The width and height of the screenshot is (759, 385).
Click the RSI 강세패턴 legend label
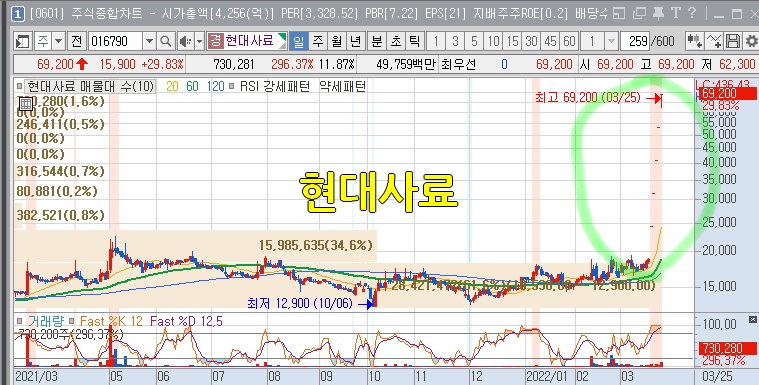pos(275,87)
